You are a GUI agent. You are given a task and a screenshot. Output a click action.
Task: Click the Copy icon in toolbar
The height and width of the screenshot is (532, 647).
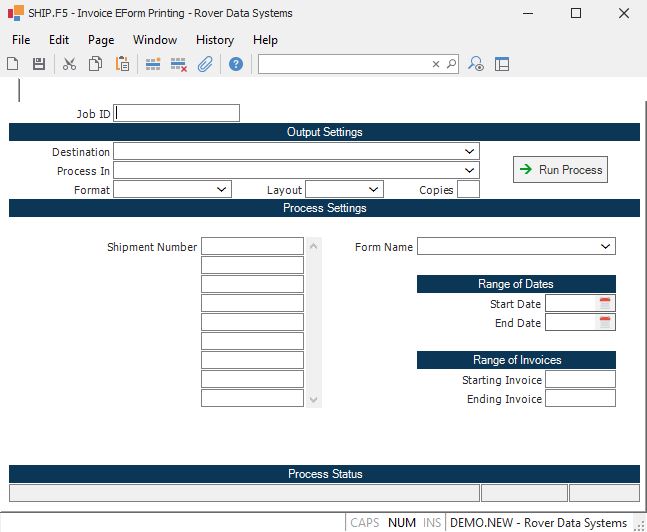point(95,64)
